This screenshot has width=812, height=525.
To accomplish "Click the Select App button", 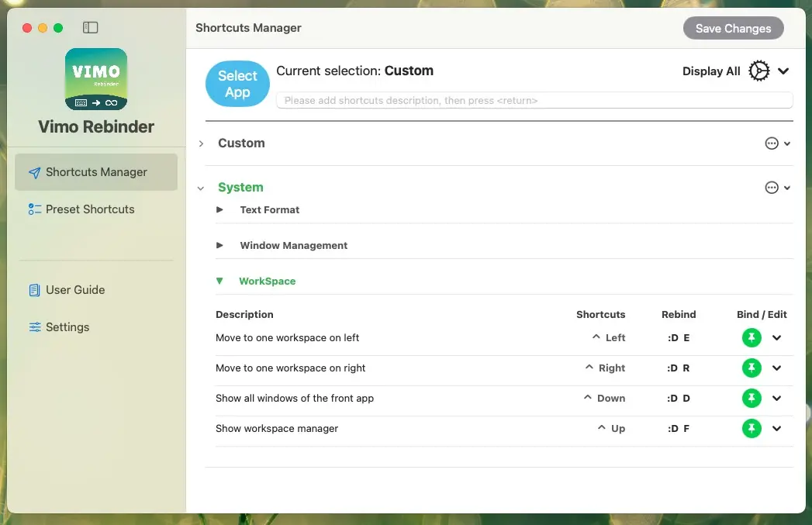I will (x=237, y=84).
